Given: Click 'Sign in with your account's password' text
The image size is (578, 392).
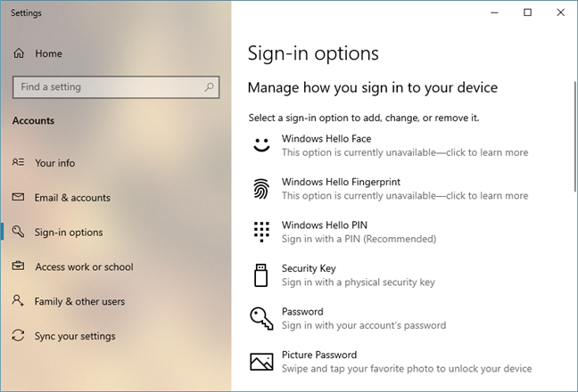Looking at the screenshot, I should click(364, 325).
